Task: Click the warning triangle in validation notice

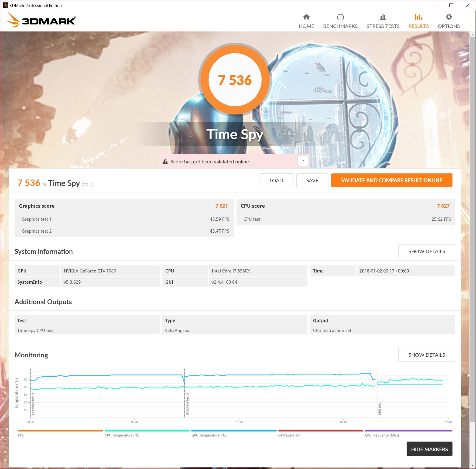Action: (x=165, y=162)
